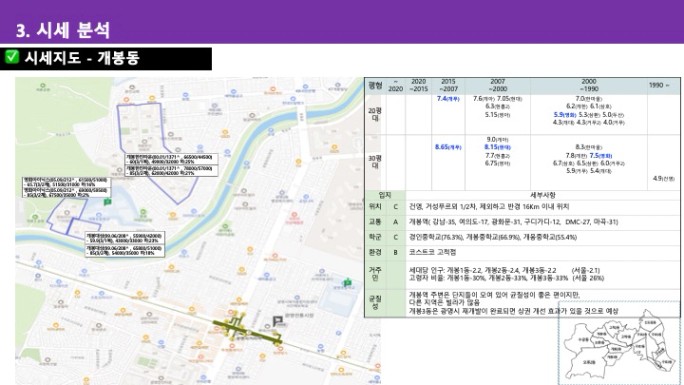Click the 2015~2007 column header
Viewport: 684px width, 385px height.
pyautogui.click(x=448, y=85)
